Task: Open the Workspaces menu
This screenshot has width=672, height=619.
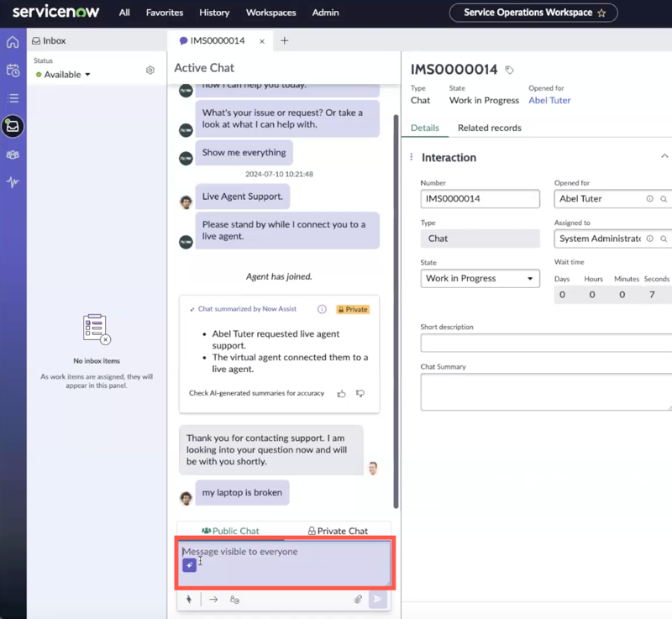Action: point(270,13)
